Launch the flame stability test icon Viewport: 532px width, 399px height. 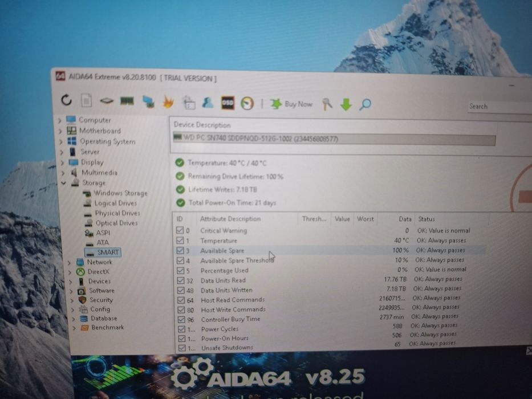coord(168,102)
